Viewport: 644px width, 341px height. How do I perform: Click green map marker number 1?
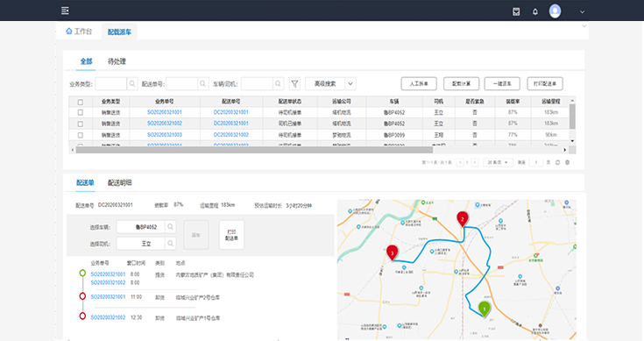[x=485, y=309]
